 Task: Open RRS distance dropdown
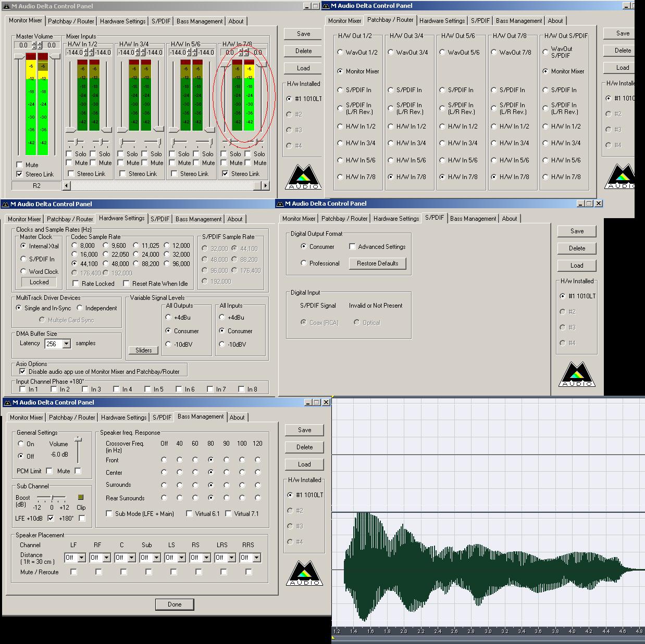pos(257,558)
